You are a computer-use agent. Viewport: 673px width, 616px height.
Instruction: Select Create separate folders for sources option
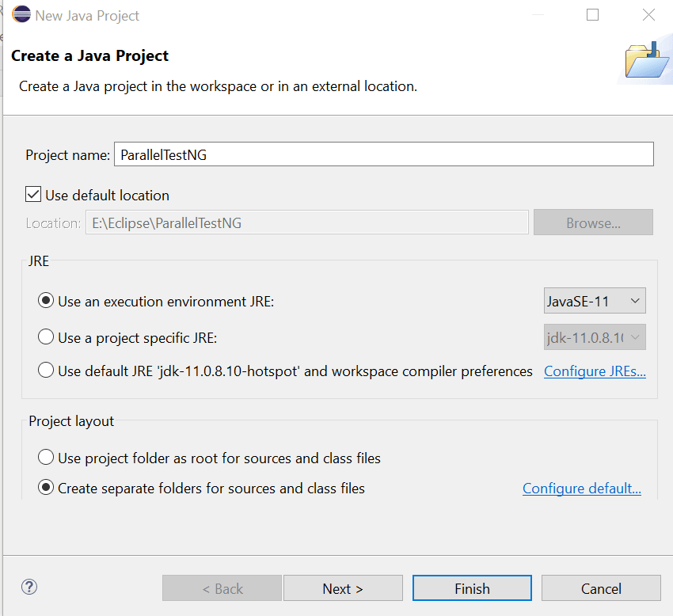click(x=46, y=488)
